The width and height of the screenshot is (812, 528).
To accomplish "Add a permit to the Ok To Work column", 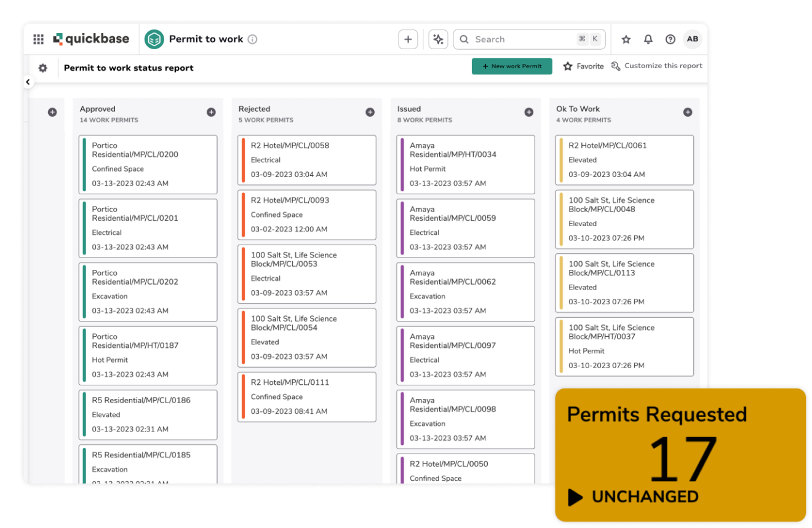I will click(x=687, y=112).
